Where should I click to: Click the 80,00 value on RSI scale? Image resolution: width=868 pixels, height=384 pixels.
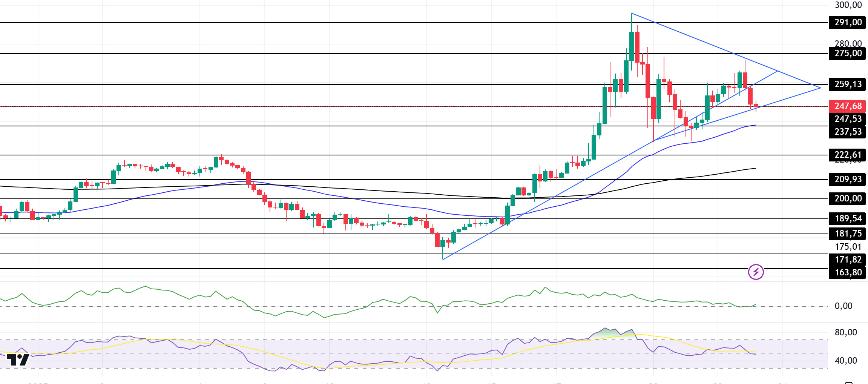(846, 333)
